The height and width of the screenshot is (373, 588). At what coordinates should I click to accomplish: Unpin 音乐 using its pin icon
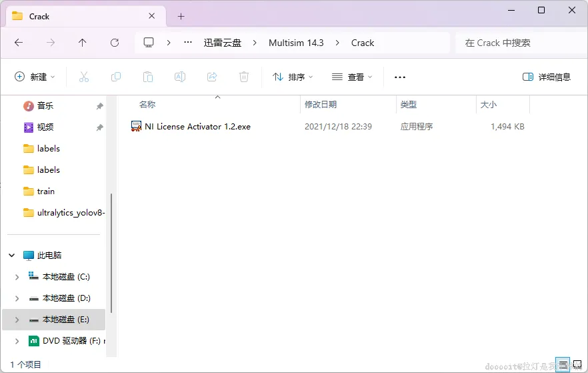(99, 106)
